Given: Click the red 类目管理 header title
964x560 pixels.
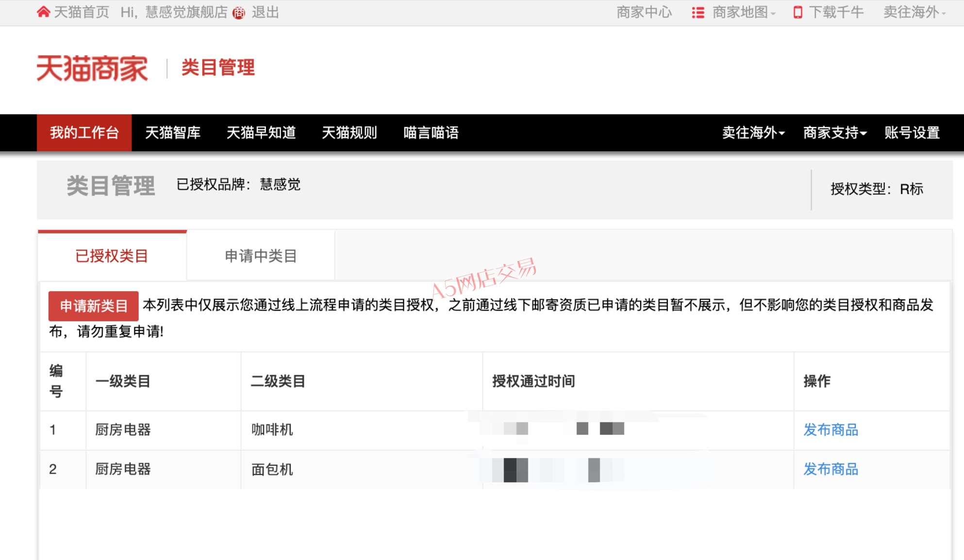Looking at the screenshot, I should pyautogui.click(x=218, y=67).
